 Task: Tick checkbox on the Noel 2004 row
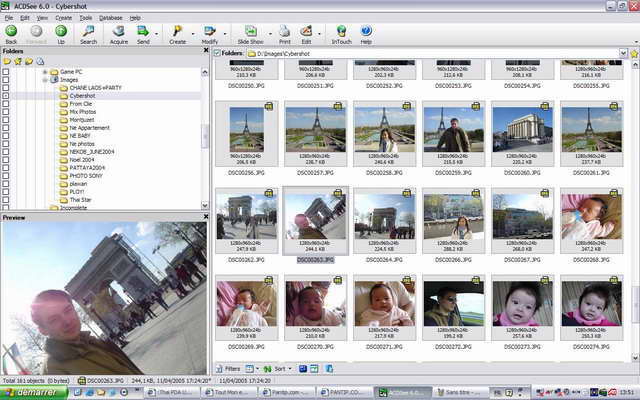(x=6, y=160)
